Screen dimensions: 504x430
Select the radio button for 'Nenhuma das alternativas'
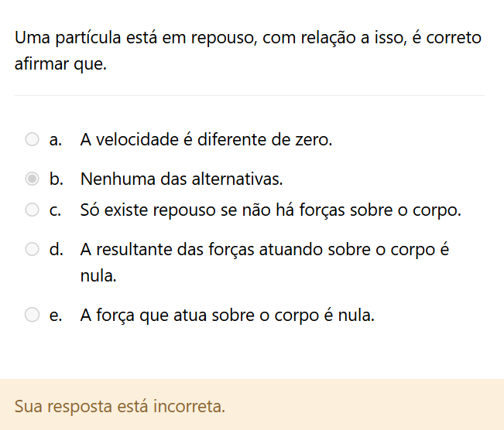(x=32, y=179)
